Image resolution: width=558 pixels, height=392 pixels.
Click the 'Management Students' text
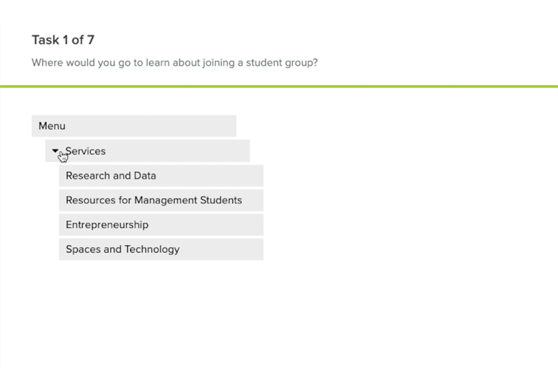tap(188, 200)
